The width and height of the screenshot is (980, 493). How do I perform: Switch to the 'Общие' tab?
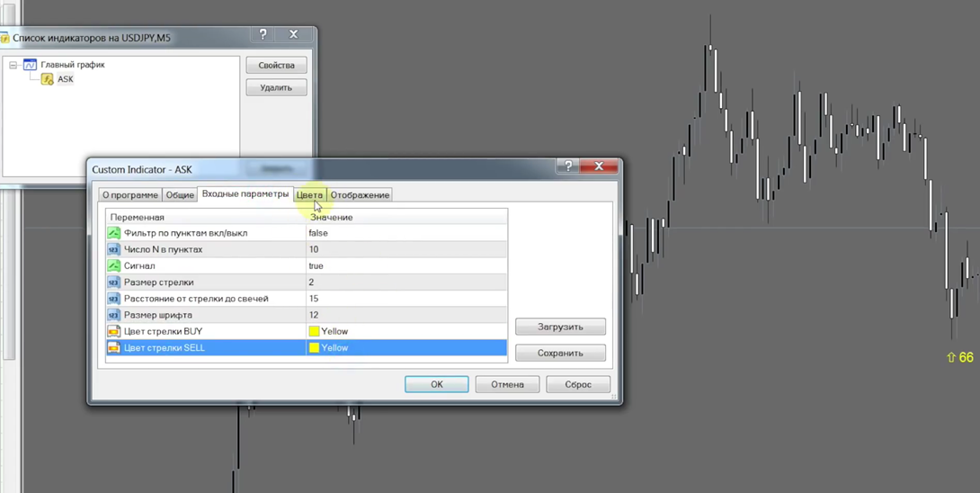coord(180,195)
